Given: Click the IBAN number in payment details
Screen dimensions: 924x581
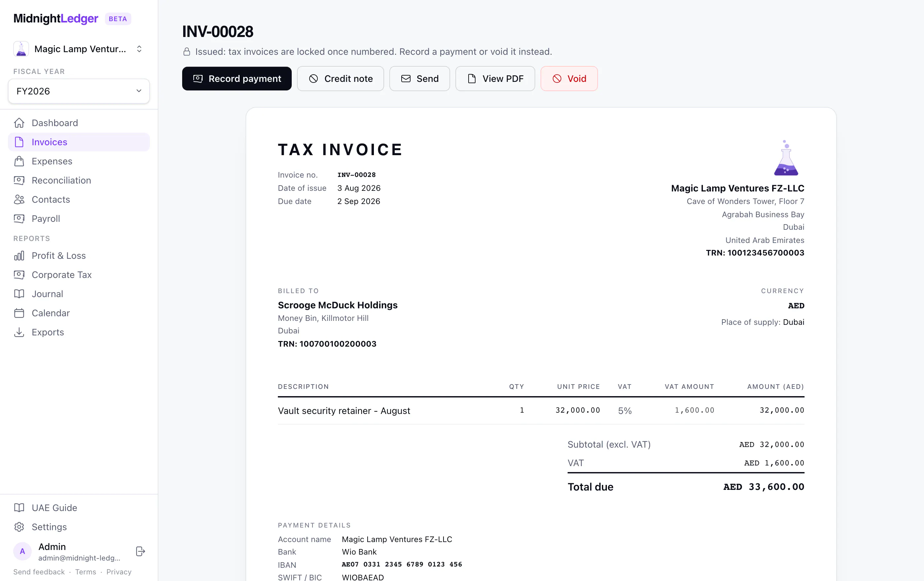Looking at the screenshot, I should (402, 564).
